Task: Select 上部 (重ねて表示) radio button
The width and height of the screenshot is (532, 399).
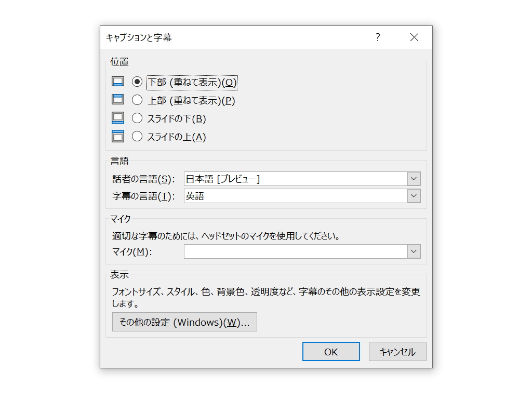Action: 137,100
